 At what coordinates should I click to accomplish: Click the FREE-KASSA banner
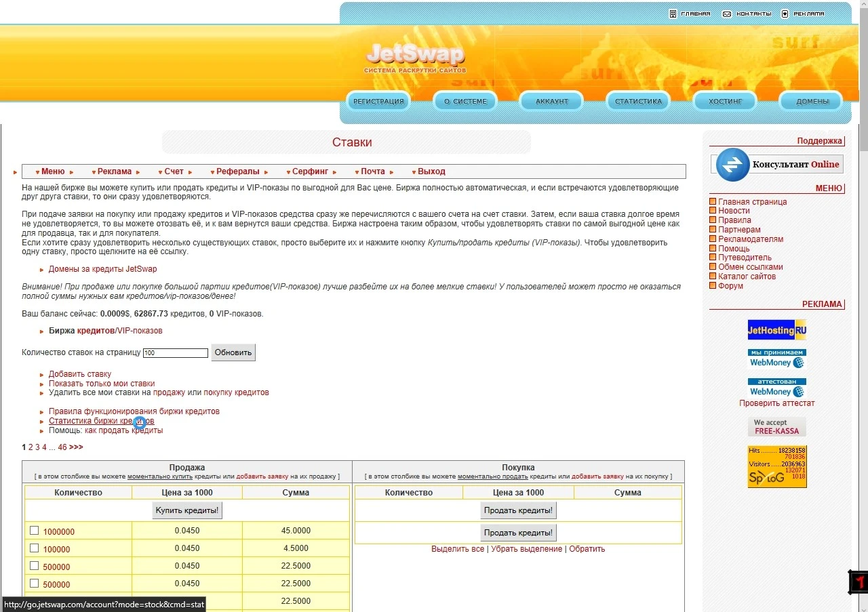pos(776,426)
